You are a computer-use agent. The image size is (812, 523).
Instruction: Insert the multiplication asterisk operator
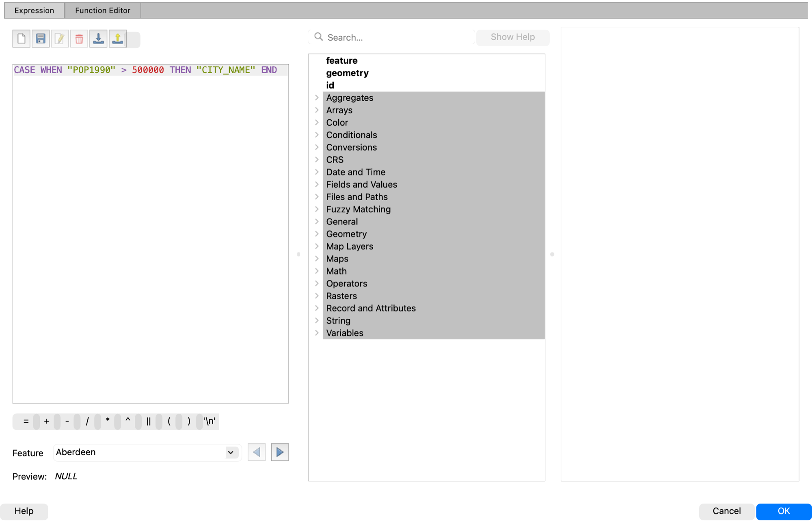[x=108, y=421]
